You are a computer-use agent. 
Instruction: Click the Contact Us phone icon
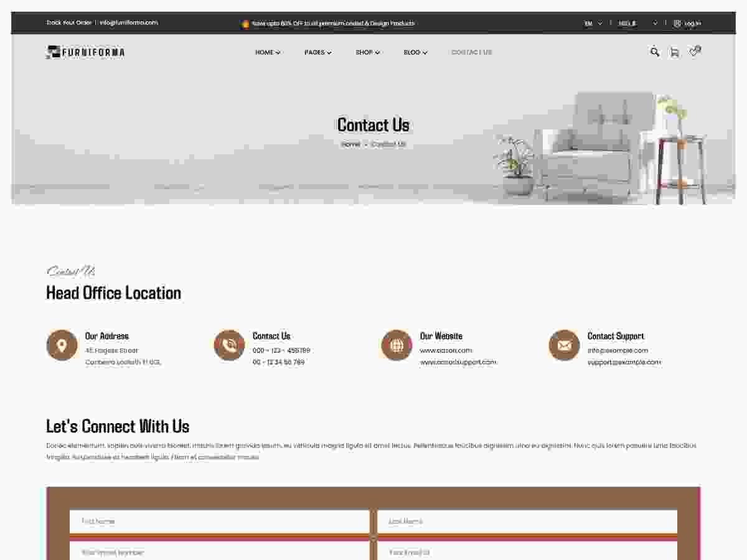click(x=229, y=345)
